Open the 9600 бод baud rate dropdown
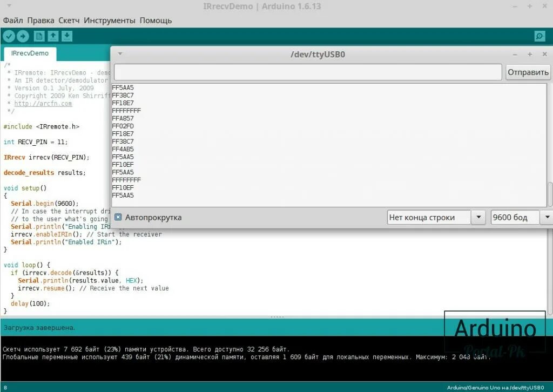This screenshot has width=553, height=392. pyautogui.click(x=522, y=218)
